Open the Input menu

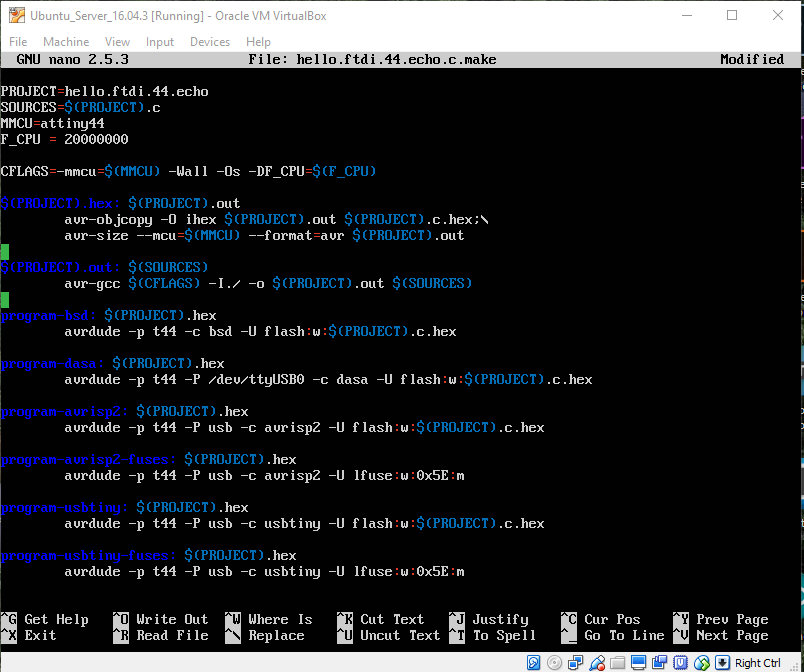click(159, 42)
